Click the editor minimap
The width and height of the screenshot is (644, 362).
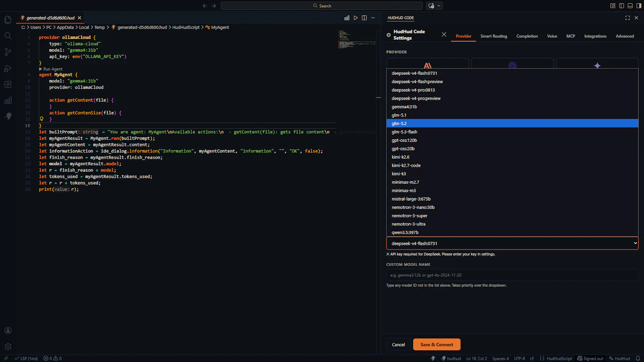pyautogui.click(x=358, y=39)
